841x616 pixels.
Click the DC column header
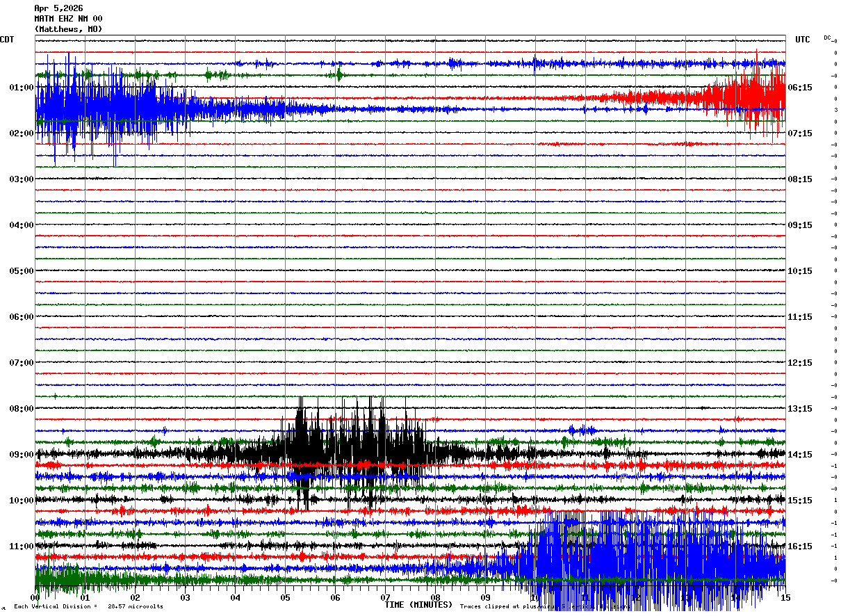828,38
